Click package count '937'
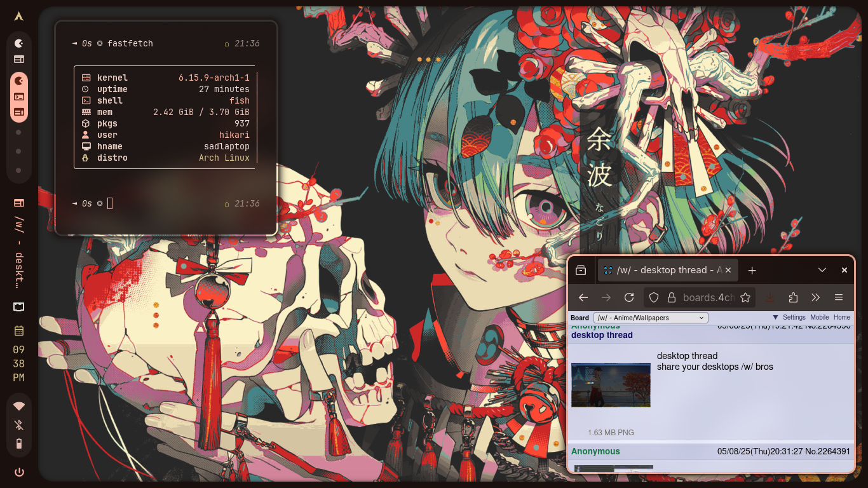The height and width of the screenshot is (488, 868). point(242,123)
